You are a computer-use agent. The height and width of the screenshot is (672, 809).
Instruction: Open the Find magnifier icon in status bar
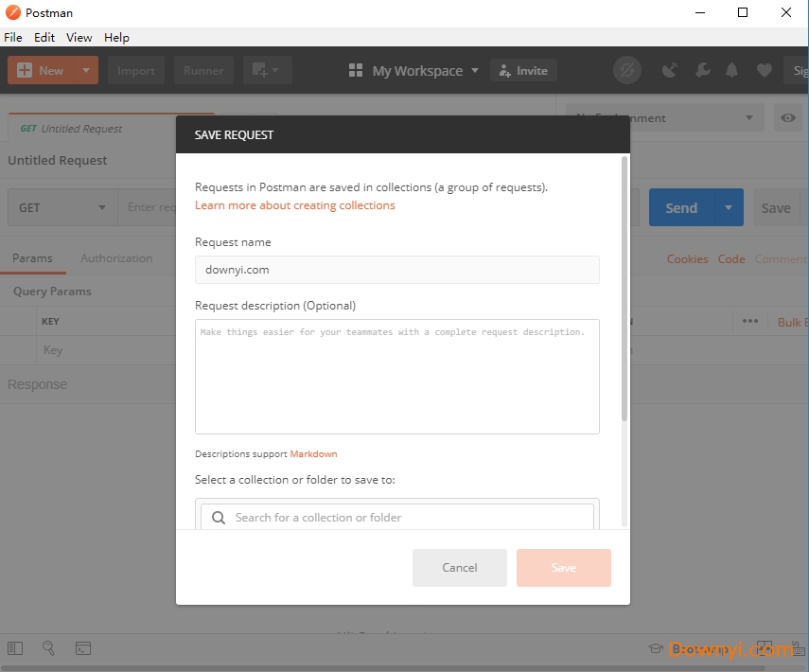48,648
